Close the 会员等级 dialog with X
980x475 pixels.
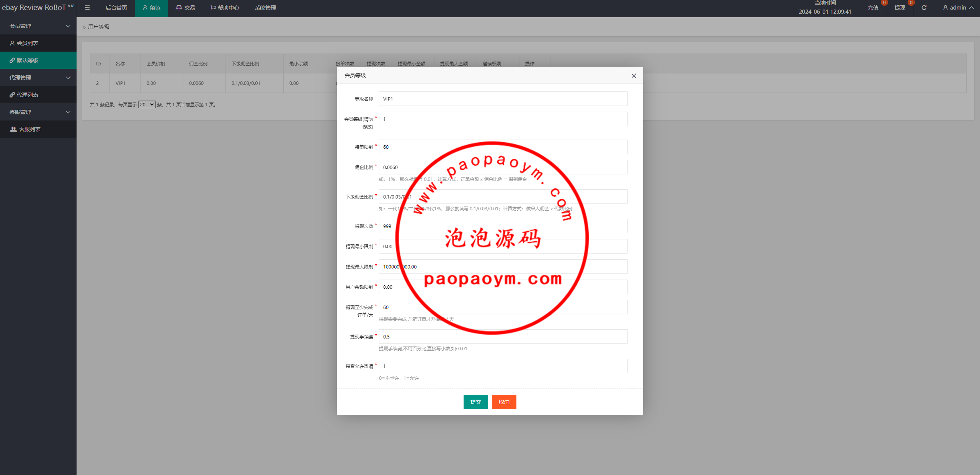634,76
